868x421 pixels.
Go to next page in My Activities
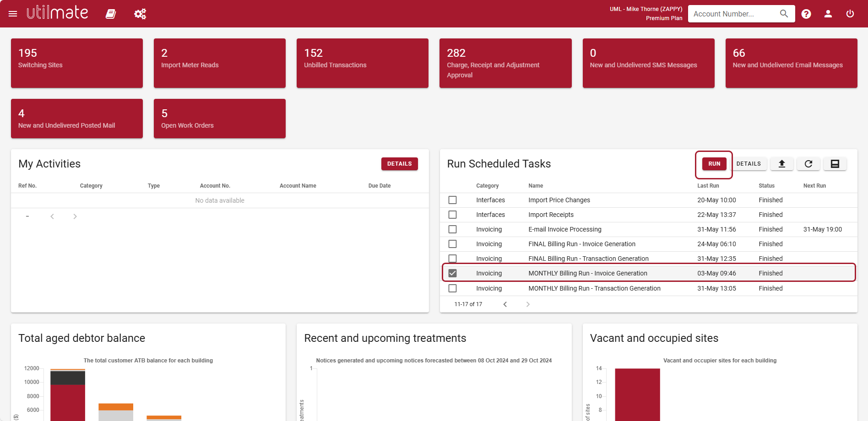tap(75, 216)
